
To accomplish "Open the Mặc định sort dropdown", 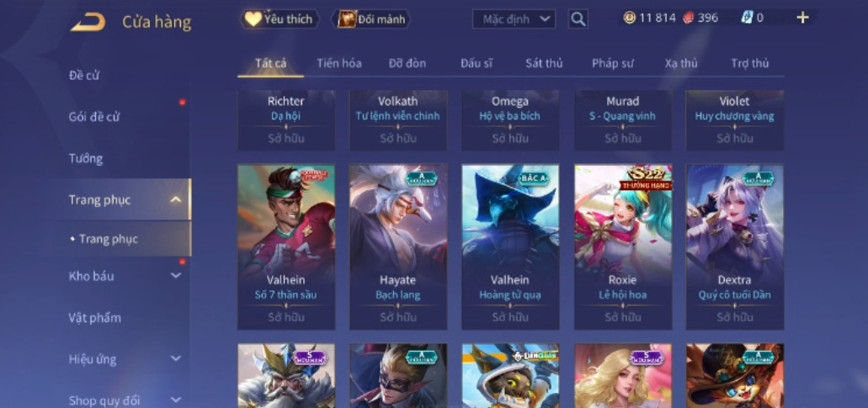I will pyautogui.click(x=514, y=19).
